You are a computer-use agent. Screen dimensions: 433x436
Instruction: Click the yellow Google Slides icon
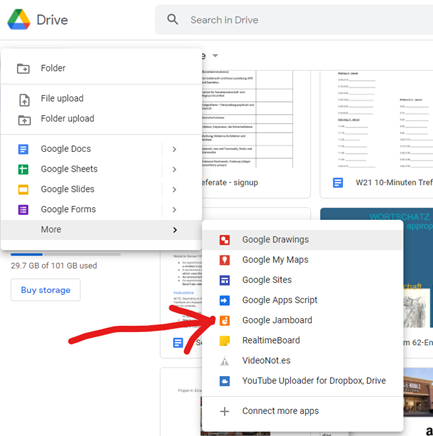click(23, 190)
